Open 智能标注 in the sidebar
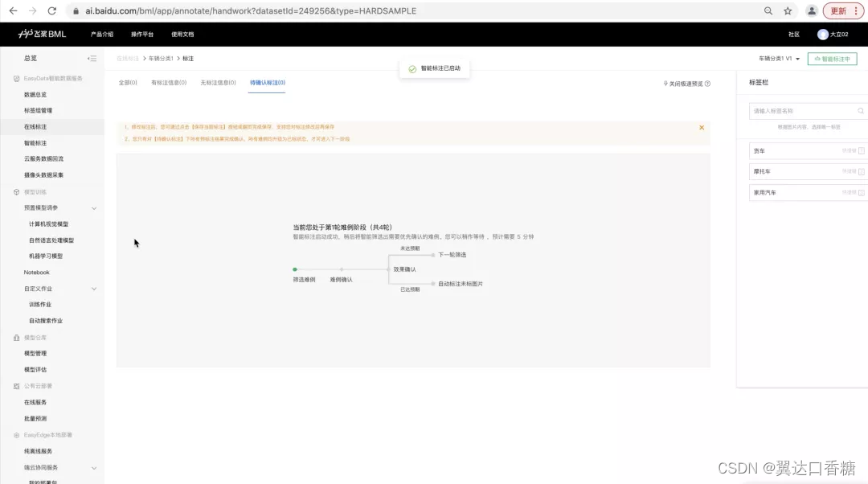Image resolution: width=868 pixels, height=484 pixels. 35,143
